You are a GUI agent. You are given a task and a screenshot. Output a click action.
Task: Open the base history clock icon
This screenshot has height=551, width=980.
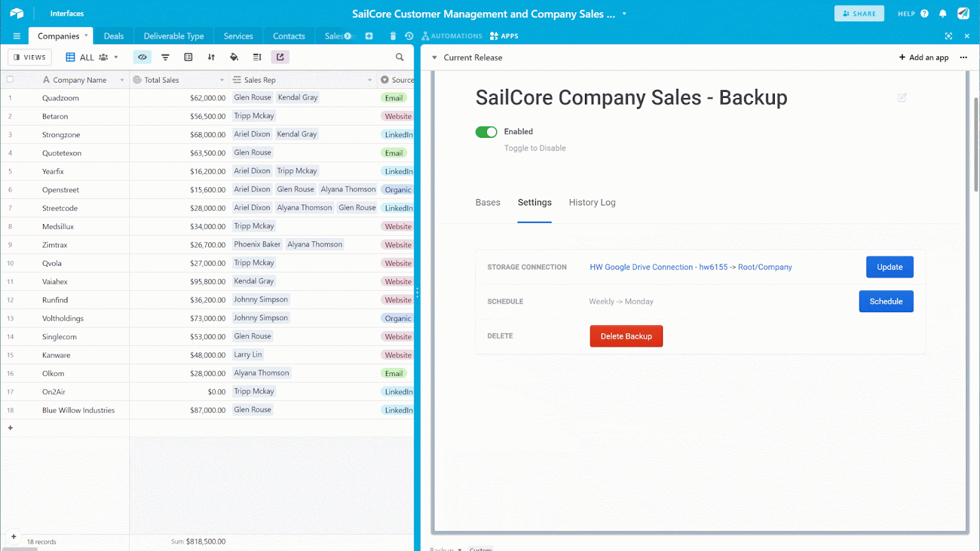pyautogui.click(x=409, y=36)
